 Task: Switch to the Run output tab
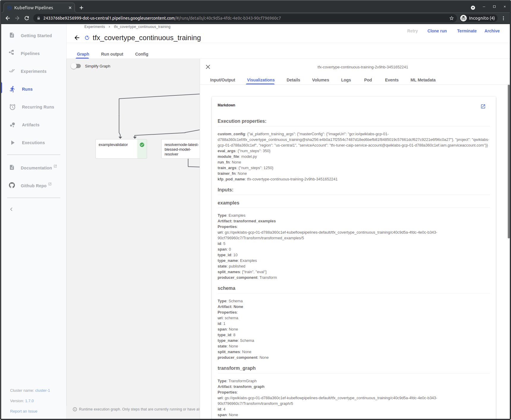(x=112, y=54)
